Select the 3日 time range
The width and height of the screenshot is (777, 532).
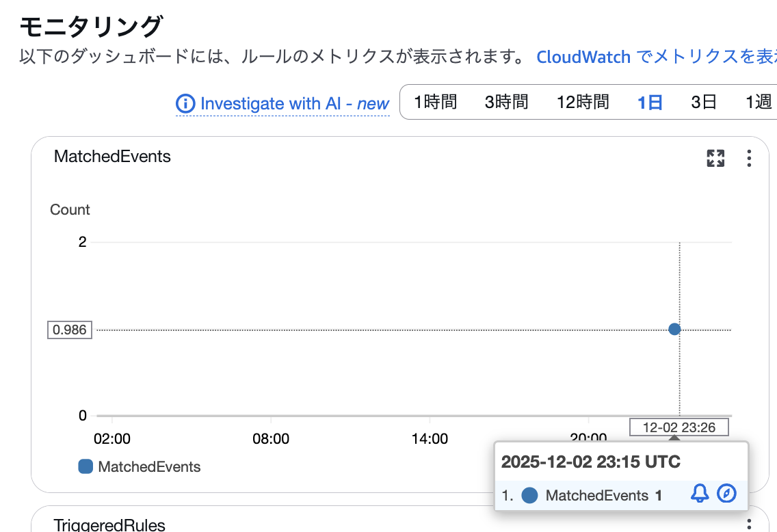[x=703, y=102]
